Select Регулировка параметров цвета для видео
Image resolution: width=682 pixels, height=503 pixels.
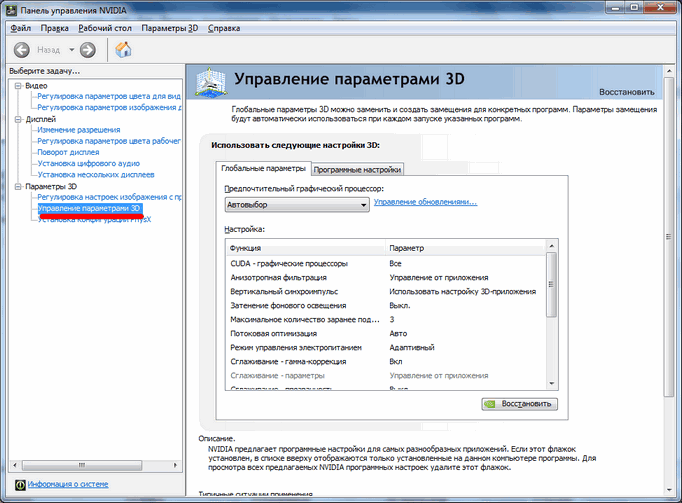coord(109,96)
